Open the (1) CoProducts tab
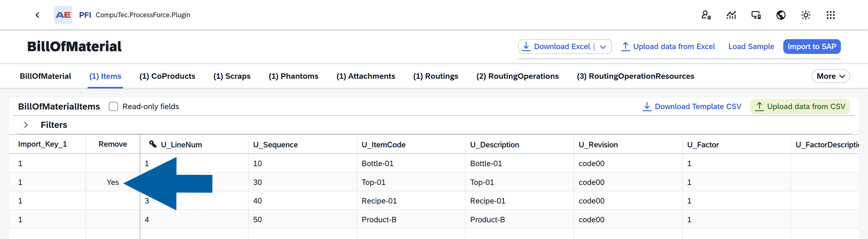Image resolution: width=868 pixels, height=239 pixels. click(167, 76)
